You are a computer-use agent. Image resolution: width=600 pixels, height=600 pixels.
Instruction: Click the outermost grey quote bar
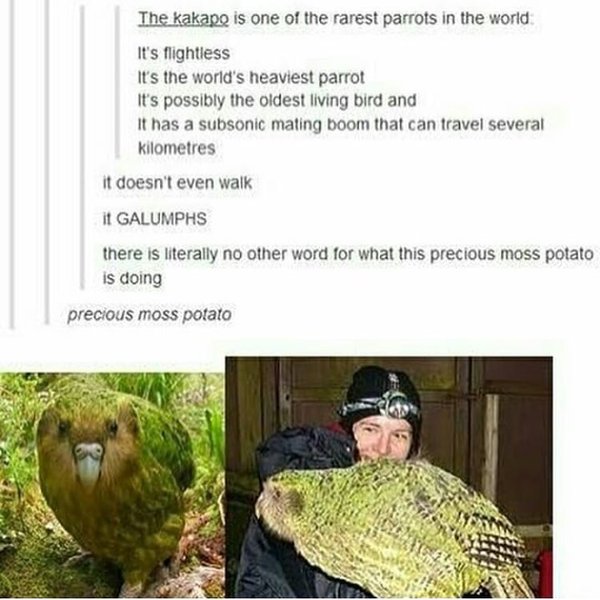[x=13, y=165]
